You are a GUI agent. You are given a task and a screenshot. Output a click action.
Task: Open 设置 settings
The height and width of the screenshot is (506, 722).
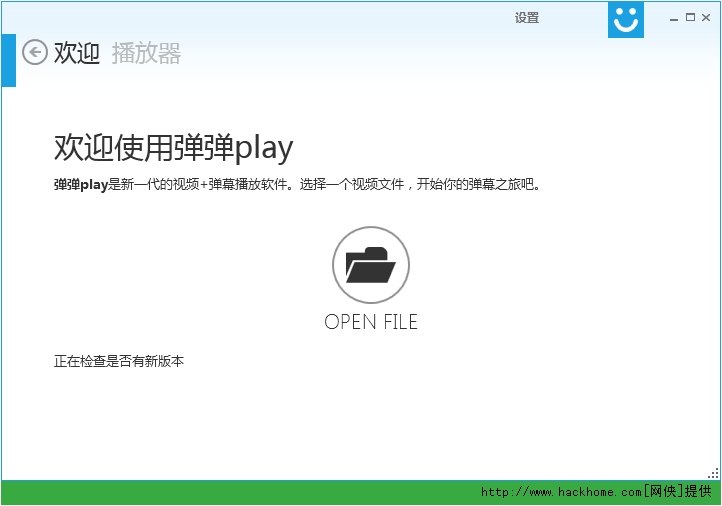[x=527, y=18]
